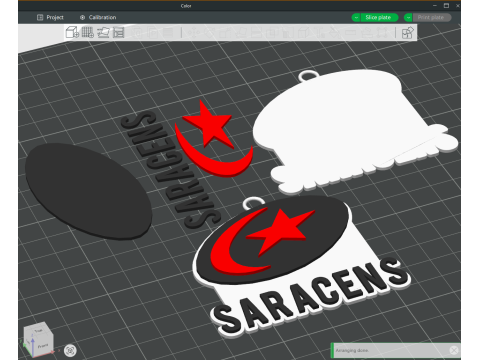Image resolution: width=480 pixels, height=360 pixels.
Task: Click the Print plate button
Action: coord(431,17)
